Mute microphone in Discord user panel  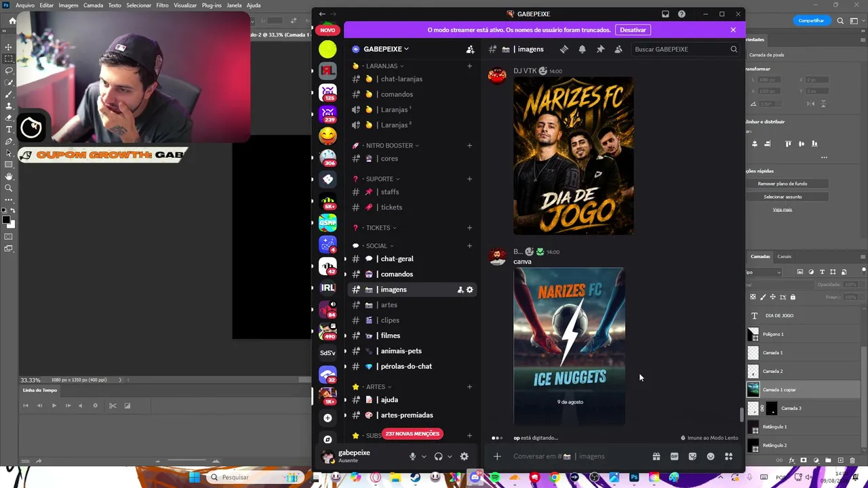click(412, 456)
